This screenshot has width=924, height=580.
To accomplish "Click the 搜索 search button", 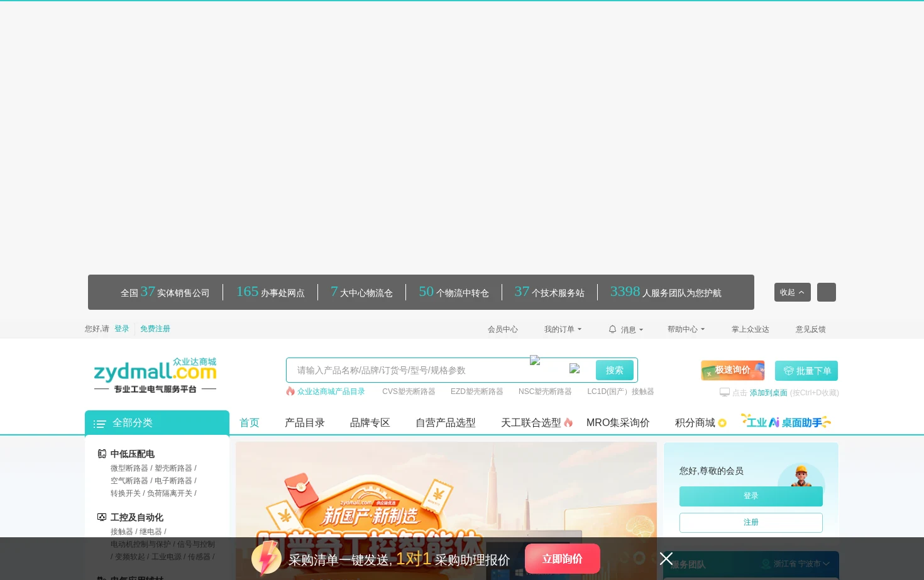I will pos(615,370).
